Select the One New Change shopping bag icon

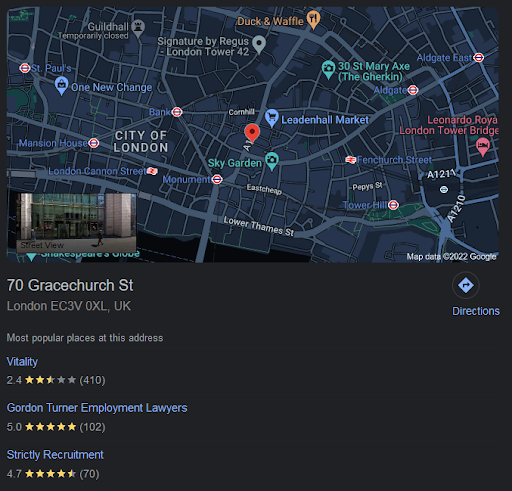(61, 85)
